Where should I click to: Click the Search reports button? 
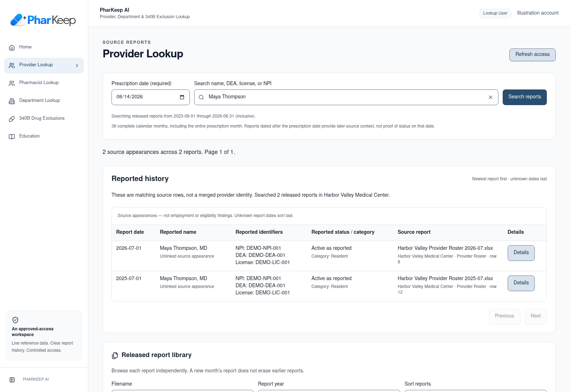click(x=524, y=97)
